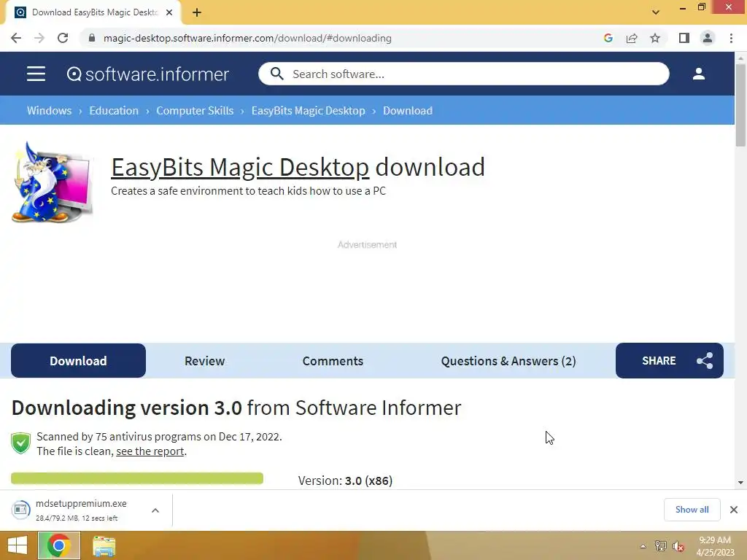The height and width of the screenshot is (560, 747).
Task: Click the page vertical scrollbar thumb
Action: click(x=740, y=105)
